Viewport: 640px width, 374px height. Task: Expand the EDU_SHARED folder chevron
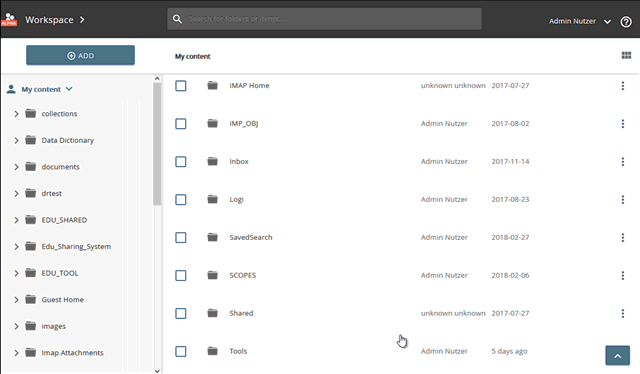tap(16, 220)
